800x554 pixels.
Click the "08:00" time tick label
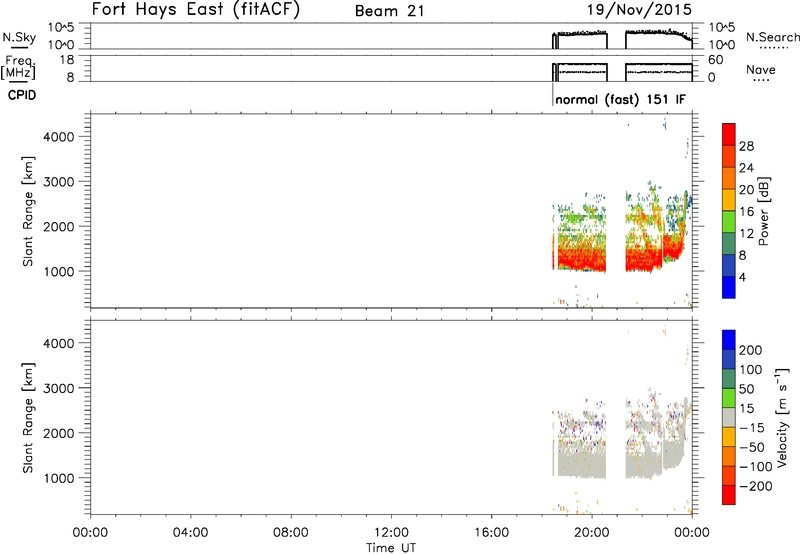point(291,533)
